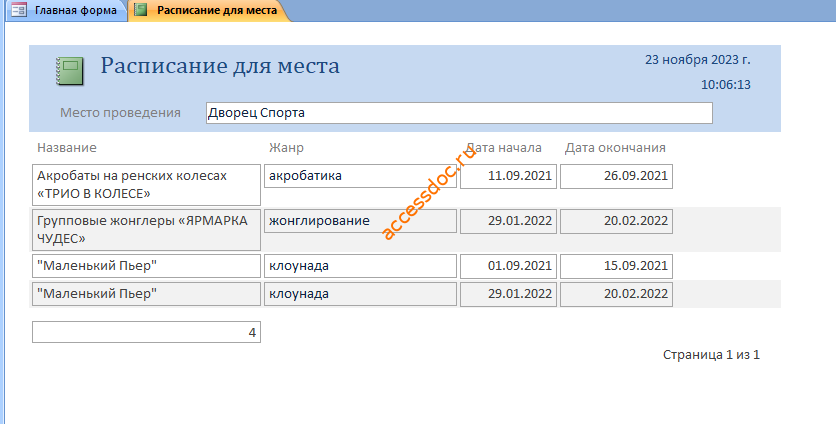Select the жонглирование genre cell
Screen dimensions: 836x424
click(x=360, y=221)
